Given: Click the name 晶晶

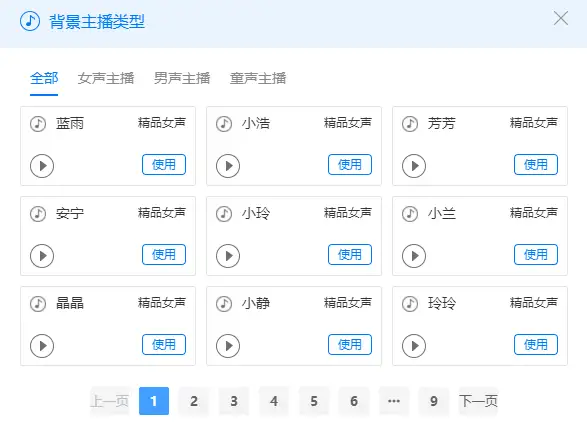Looking at the screenshot, I should point(70,304).
